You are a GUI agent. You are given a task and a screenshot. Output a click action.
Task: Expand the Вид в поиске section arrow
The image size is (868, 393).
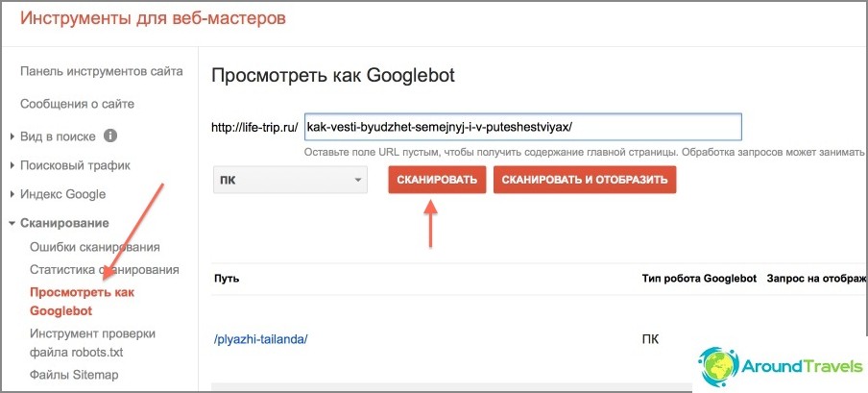click(x=12, y=136)
